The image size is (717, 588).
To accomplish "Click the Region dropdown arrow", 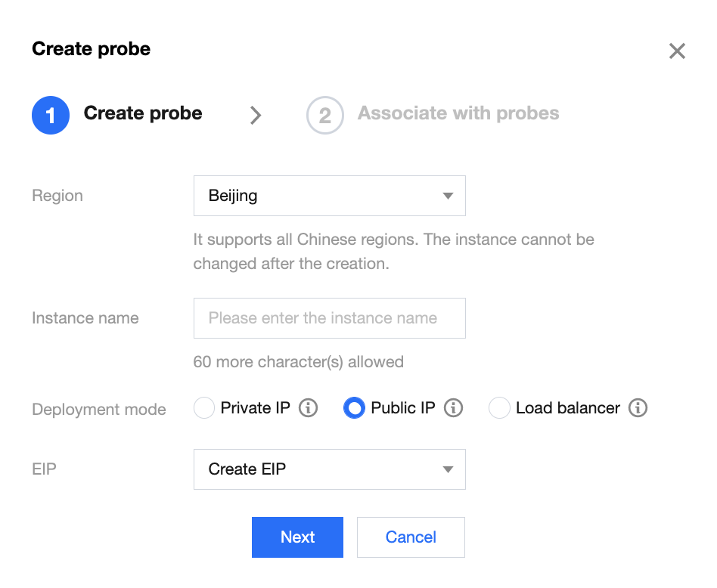I will [x=448, y=197].
